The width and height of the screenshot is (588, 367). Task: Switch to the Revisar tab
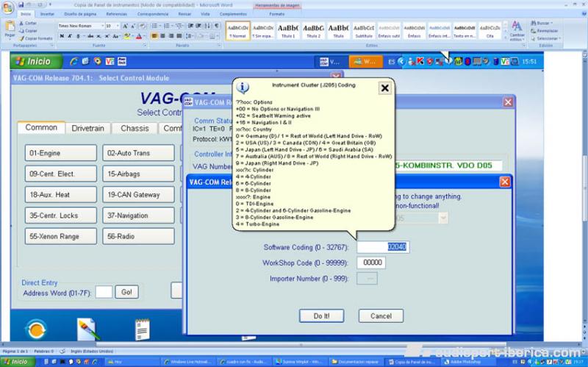point(184,14)
